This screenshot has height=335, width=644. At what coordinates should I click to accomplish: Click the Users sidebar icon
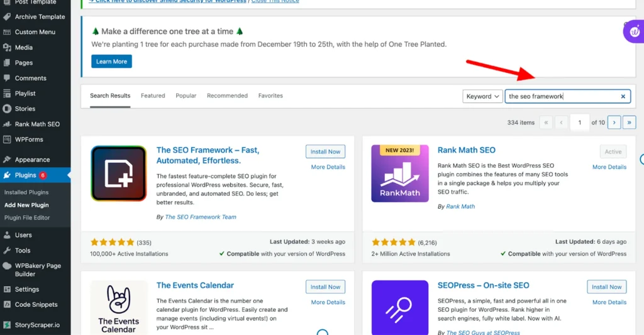click(x=6, y=235)
